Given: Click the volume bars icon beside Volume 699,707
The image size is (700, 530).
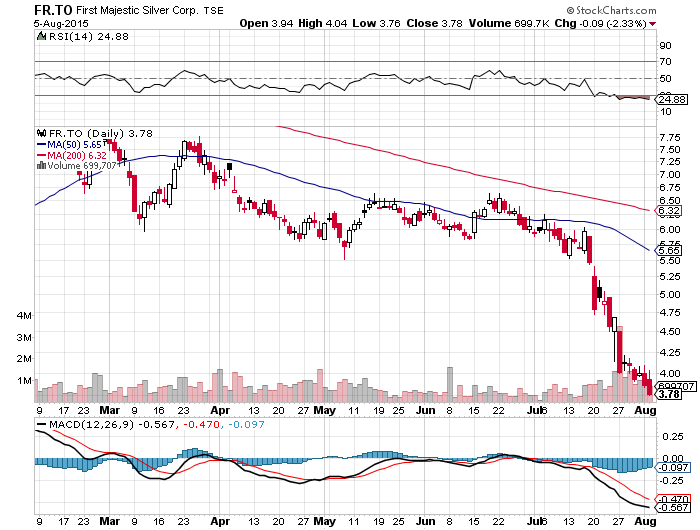Looking at the screenshot, I should point(41,166).
